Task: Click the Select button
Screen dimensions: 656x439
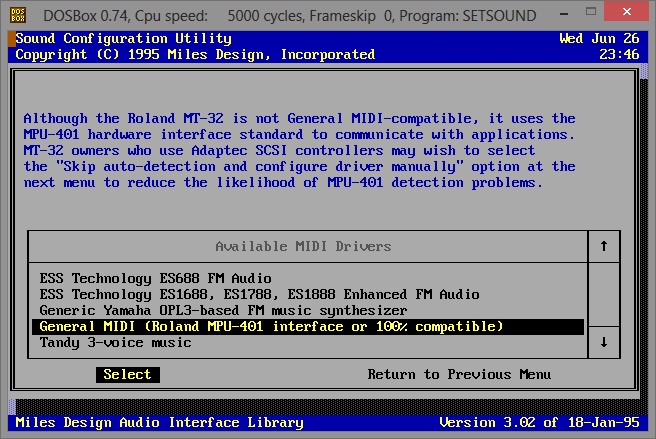Action: pyautogui.click(x=128, y=374)
